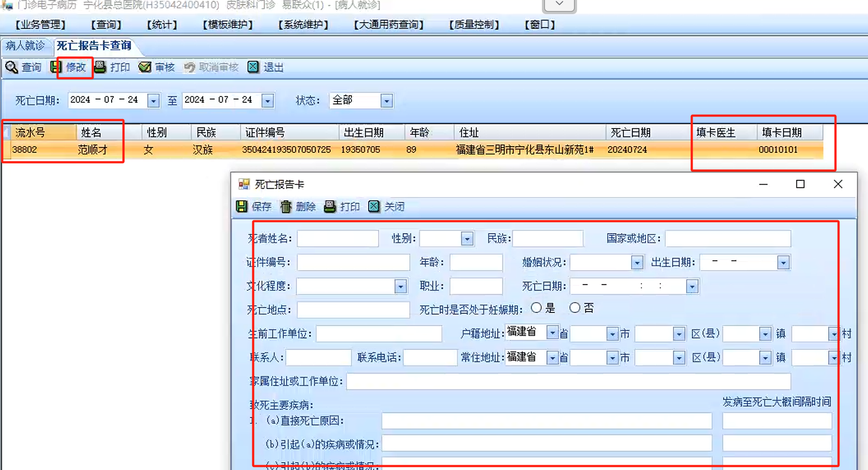
Task: Expand the 常住地址 province dropdown
Action: (552, 357)
